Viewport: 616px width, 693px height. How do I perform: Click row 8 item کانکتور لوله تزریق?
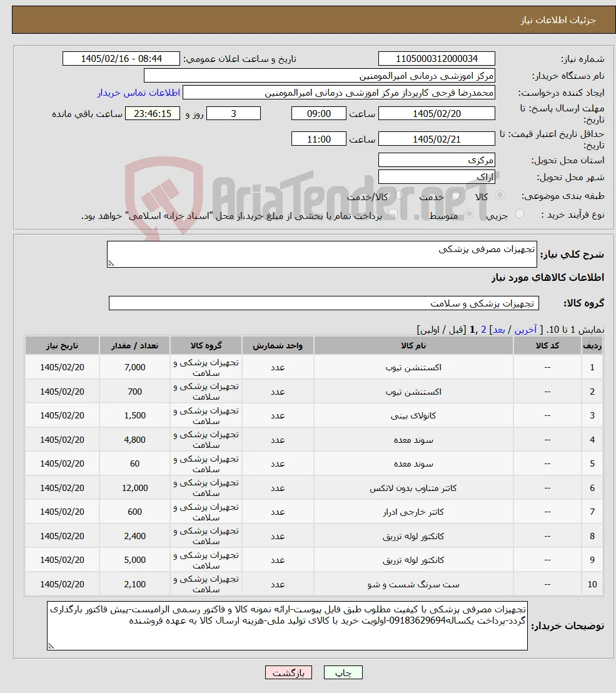pos(413,536)
